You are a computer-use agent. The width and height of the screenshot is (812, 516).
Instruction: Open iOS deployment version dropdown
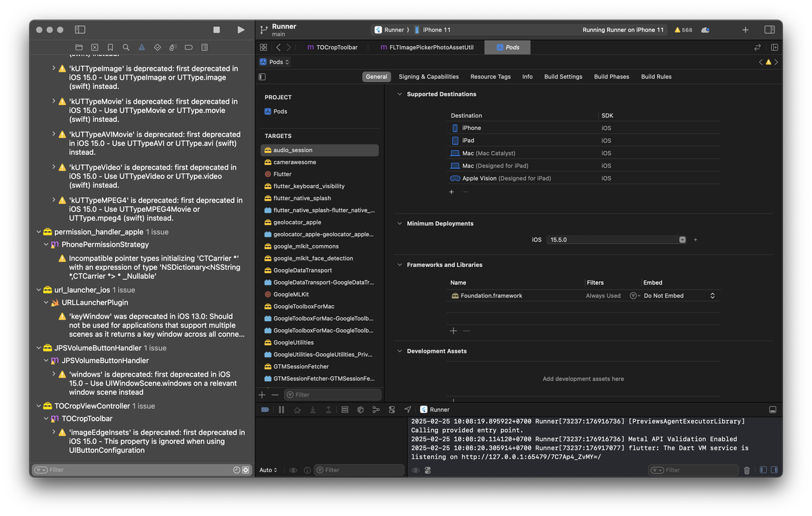pos(682,240)
